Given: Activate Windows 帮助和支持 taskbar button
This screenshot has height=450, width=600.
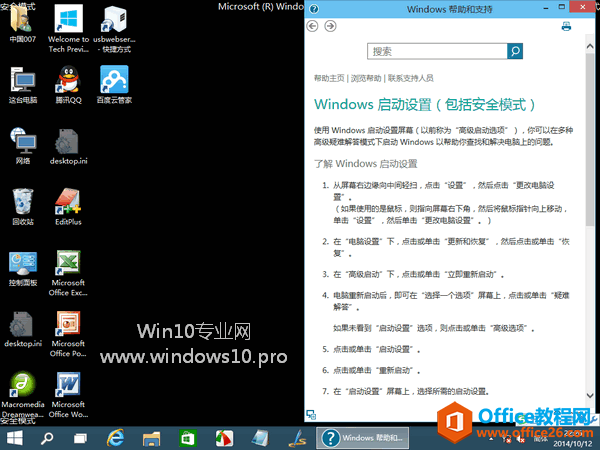Looking at the screenshot, I should [x=362, y=438].
